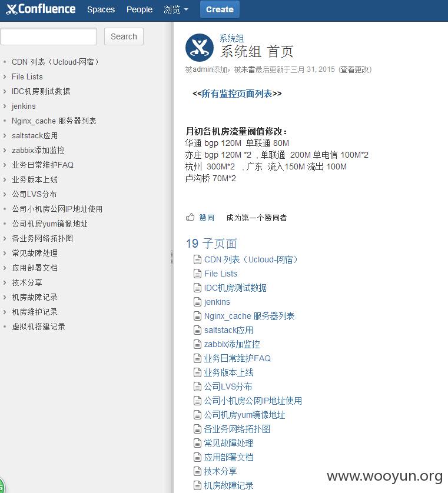Open 业务版本上线 child page link
Screen dimensions: 448x493
tap(229, 372)
